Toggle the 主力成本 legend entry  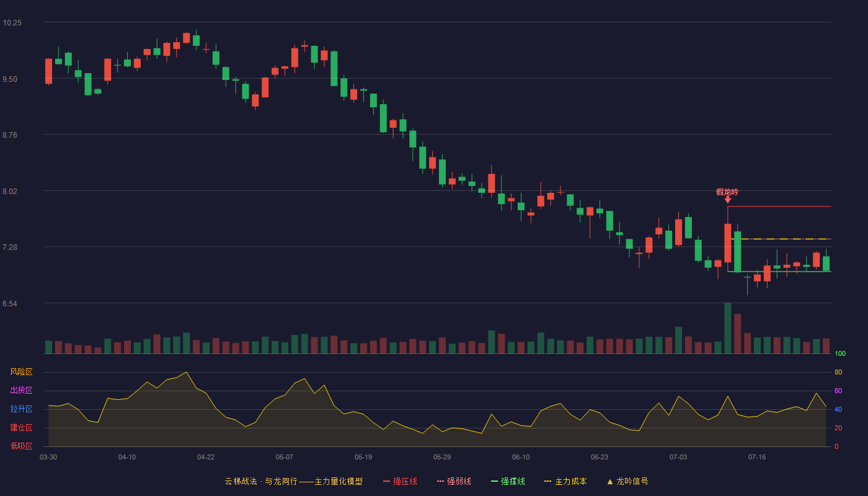(x=565, y=481)
